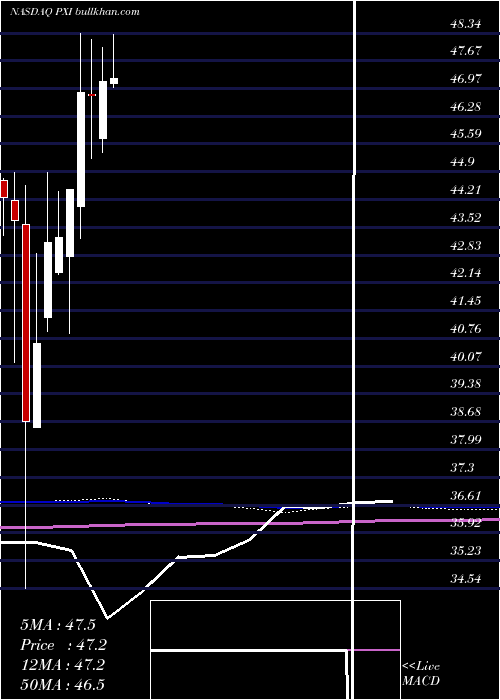The image size is (500, 700).
Task: Click the 40.07 price axis label
Action: click(466, 357)
